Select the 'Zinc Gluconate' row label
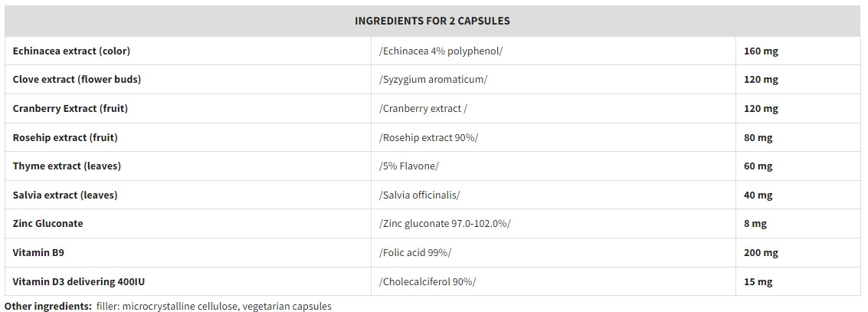The width and height of the screenshot is (868, 312). 47,224
